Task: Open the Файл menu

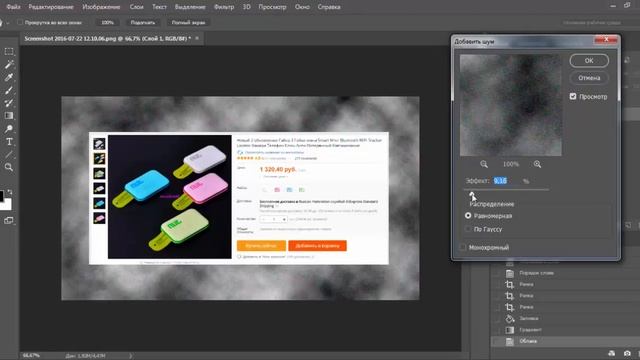Action: pos(13,7)
